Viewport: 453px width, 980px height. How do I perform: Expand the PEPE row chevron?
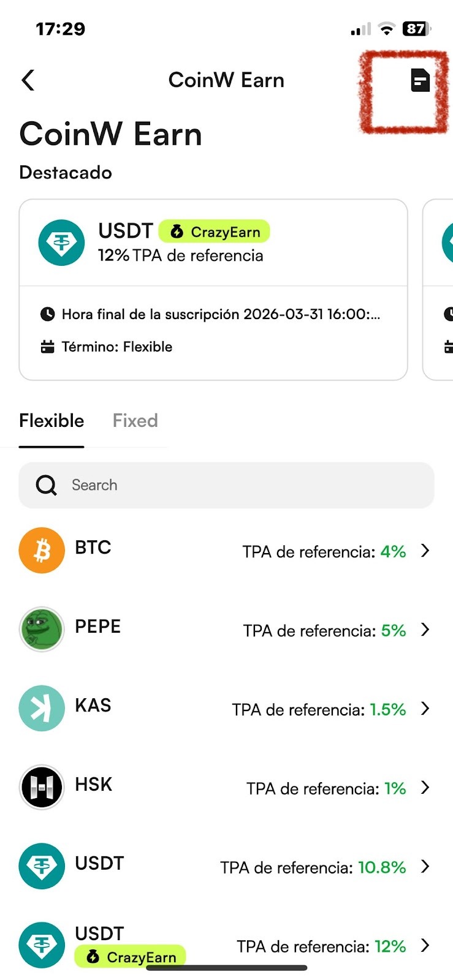(x=425, y=630)
